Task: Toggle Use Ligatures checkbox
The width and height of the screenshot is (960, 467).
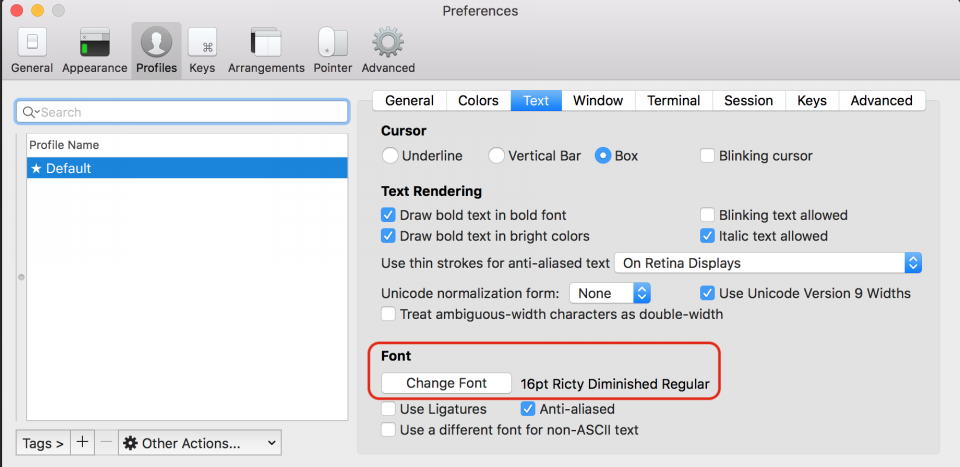Action: [388, 409]
